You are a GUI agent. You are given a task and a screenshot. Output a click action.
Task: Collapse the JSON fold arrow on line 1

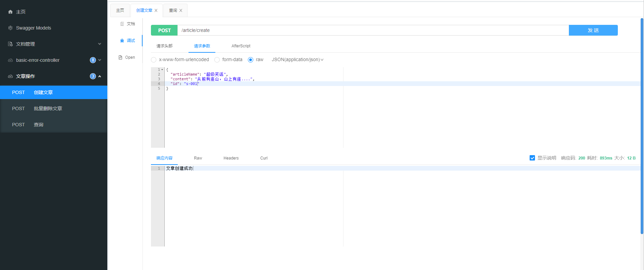162,70
